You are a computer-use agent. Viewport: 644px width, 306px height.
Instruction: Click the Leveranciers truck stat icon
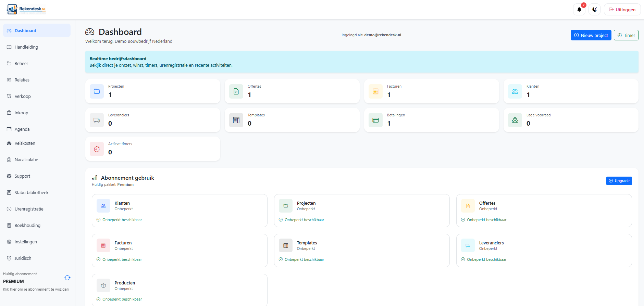pyautogui.click(x=97, y=120)
